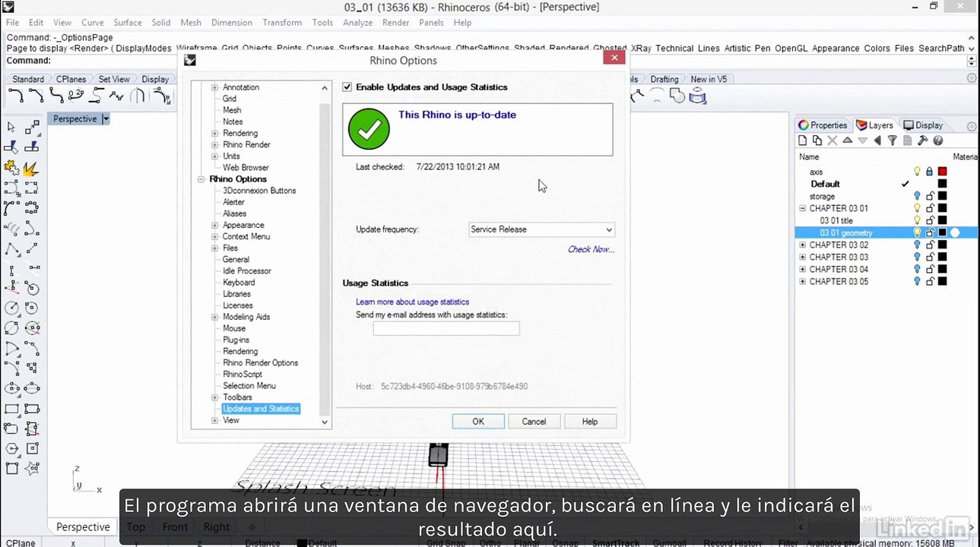Switch to the Top viewport tab
Image resolution: width=980 pixels, height=547 pixels.
(x=136, y=526)
